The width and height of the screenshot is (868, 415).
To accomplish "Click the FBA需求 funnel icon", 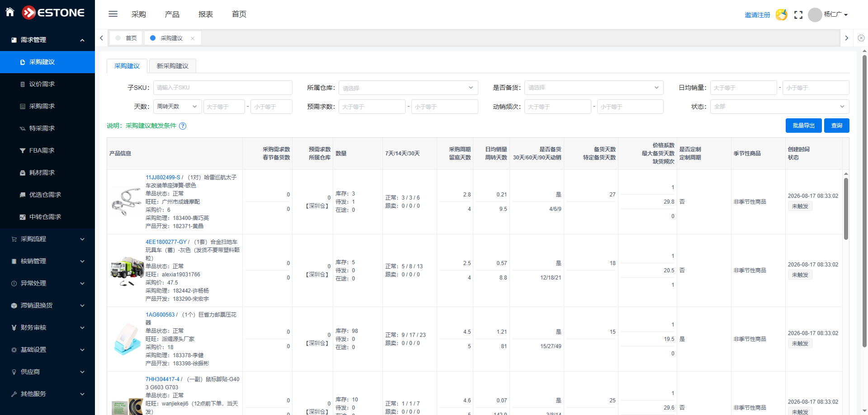I will [x=23, y=151].
